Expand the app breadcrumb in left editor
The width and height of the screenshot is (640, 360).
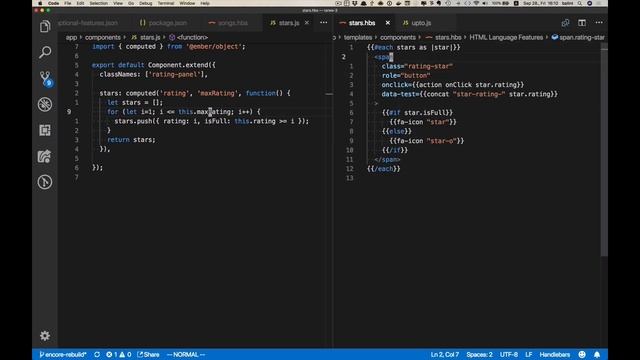coord(71,37)
